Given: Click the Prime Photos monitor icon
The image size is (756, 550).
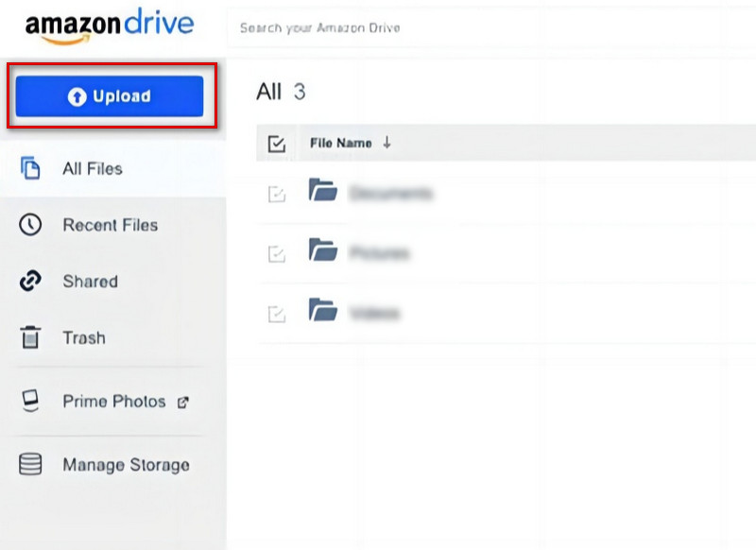Looking at the screenshot, I should (30, 401).
